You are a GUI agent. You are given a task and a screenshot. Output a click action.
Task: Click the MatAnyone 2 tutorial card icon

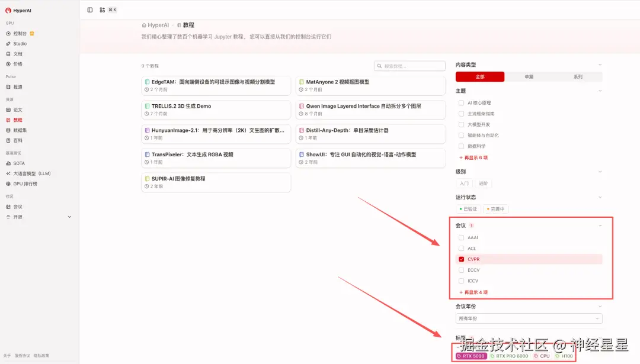click(x=301, y=82)
